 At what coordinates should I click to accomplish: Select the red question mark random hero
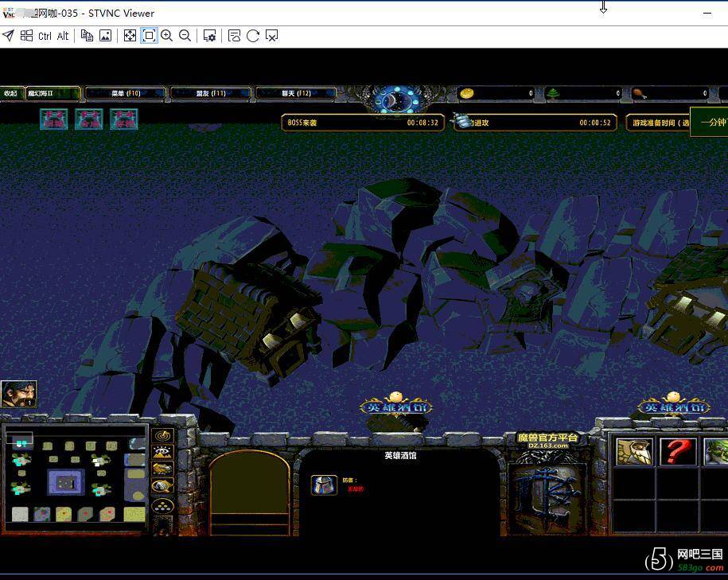(679, 451)
